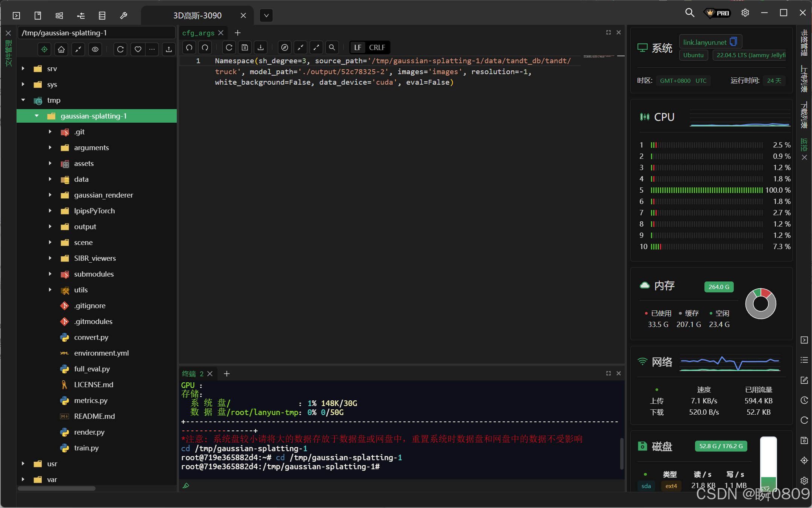Screen dimensions: 812x508
Task: Open the more options ellipsis in file manager
Action: click(x=152, y=49)
